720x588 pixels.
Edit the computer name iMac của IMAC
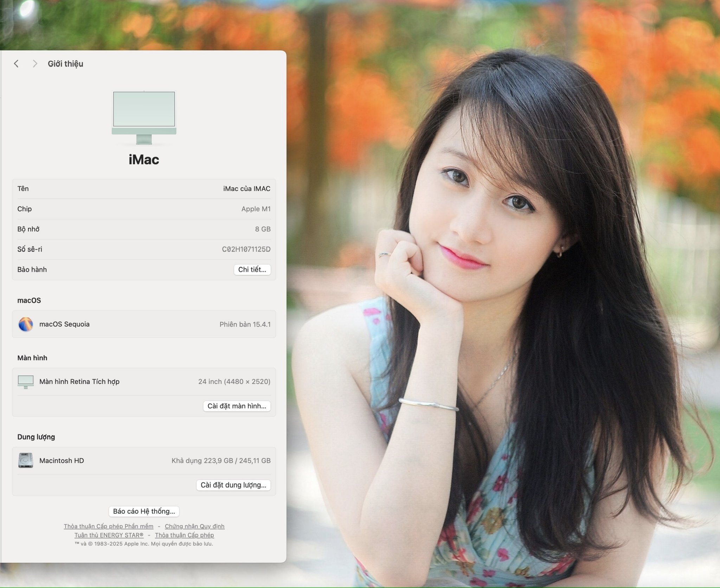coord(246,189)
